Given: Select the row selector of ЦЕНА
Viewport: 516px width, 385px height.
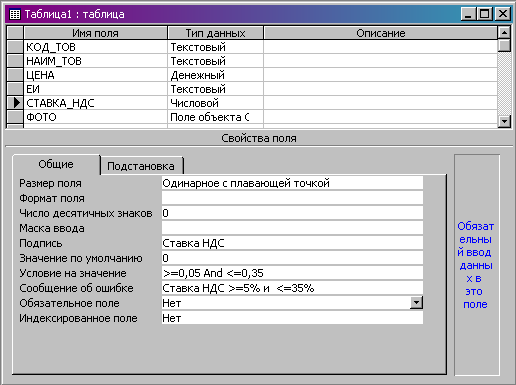Looking at the screenshot, I should click(x=15, y=75).
